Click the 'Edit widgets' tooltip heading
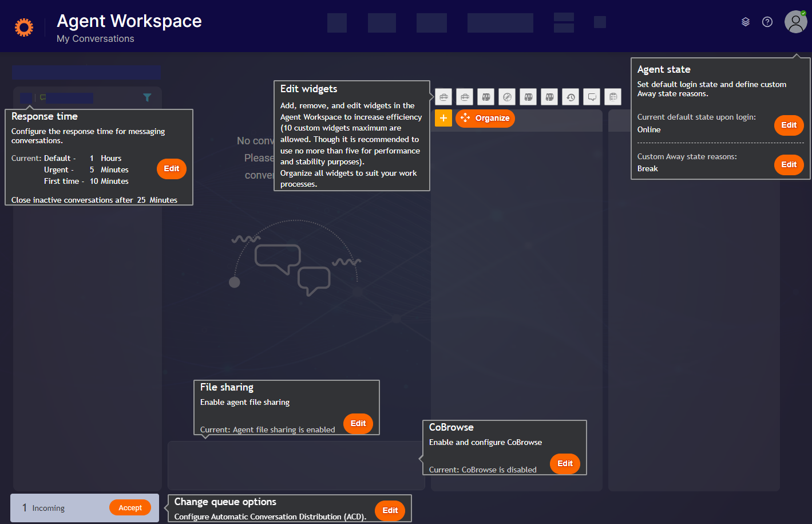 308,89
